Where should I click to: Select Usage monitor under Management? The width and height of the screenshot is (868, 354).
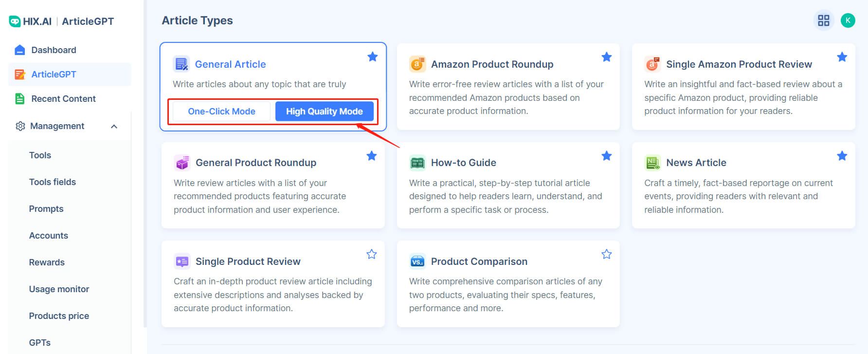59,289
